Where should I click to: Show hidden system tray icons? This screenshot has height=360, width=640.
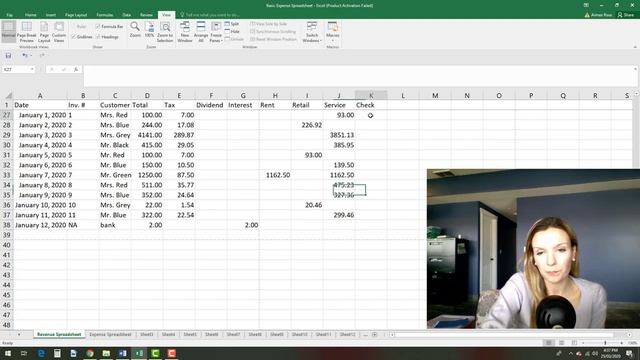(571, 353)
